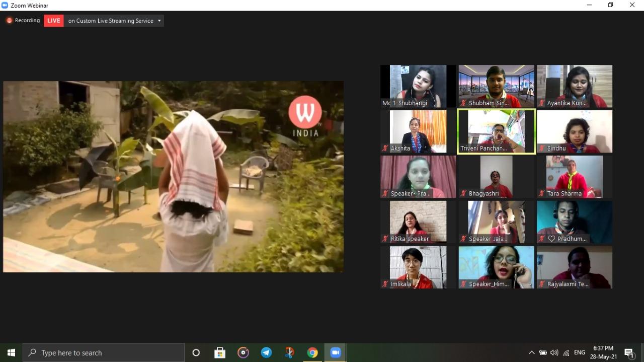Open the ENG language input selector

(x=580, y=352)
